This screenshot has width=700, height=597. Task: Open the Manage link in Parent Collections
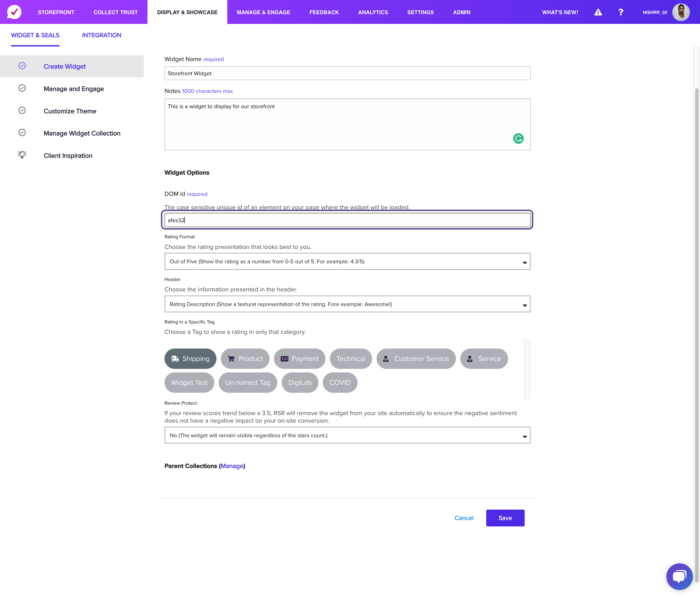coord(232,466)
